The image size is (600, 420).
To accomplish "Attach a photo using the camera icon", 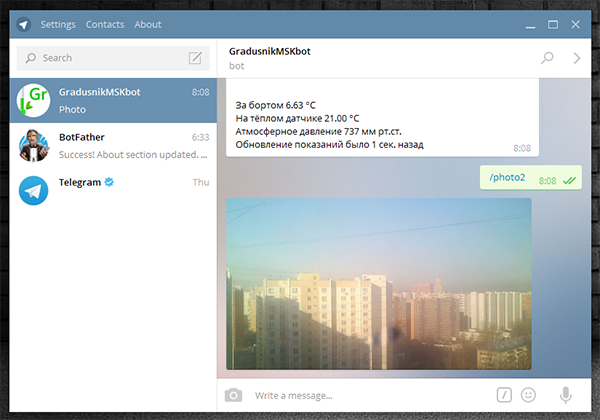I will pos(233,395).
